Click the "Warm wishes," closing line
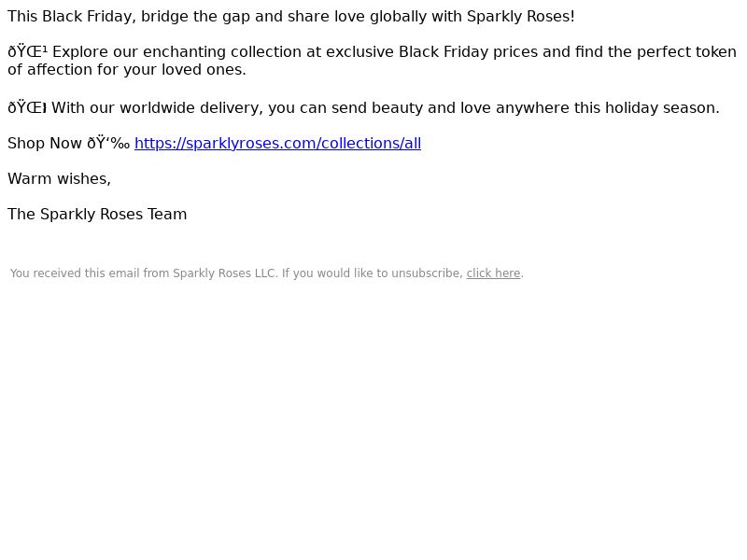The width and height of the screenshot is (747, 560). click(x=59, y=178)
